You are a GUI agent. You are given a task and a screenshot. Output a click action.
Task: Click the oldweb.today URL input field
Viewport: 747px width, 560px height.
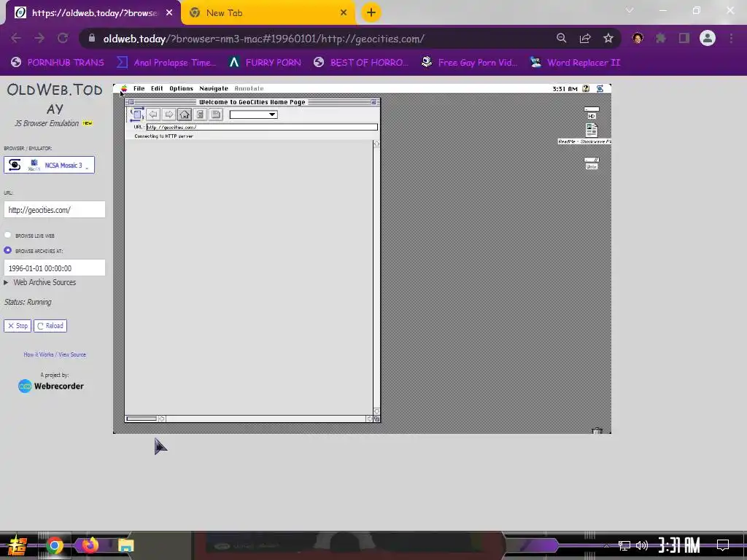point(54,209)
